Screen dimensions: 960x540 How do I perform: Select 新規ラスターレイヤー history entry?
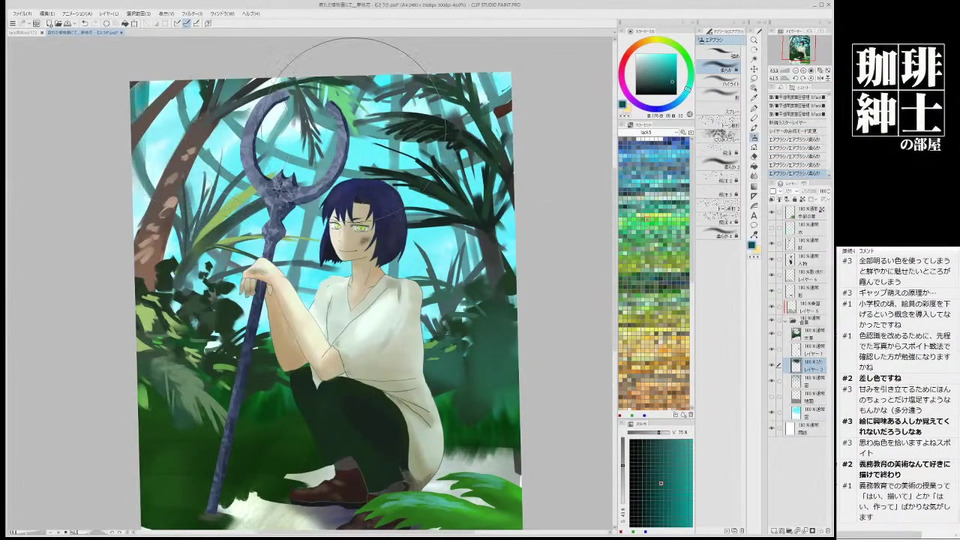(x=798, y=122)
